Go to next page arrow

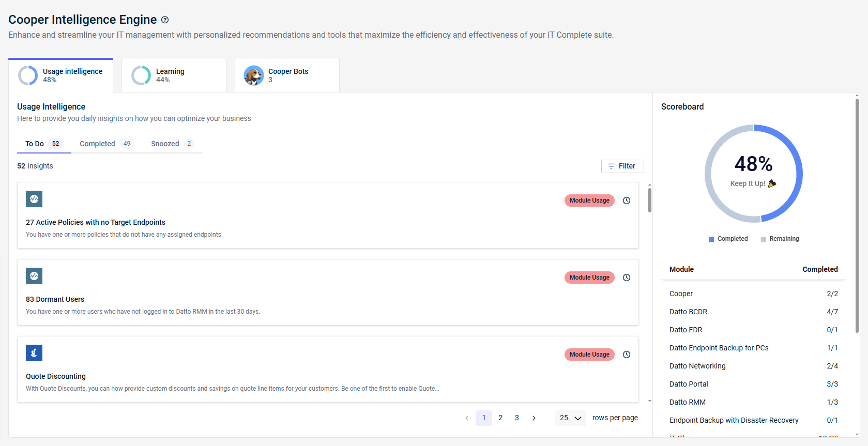click(x=534, y=418)
